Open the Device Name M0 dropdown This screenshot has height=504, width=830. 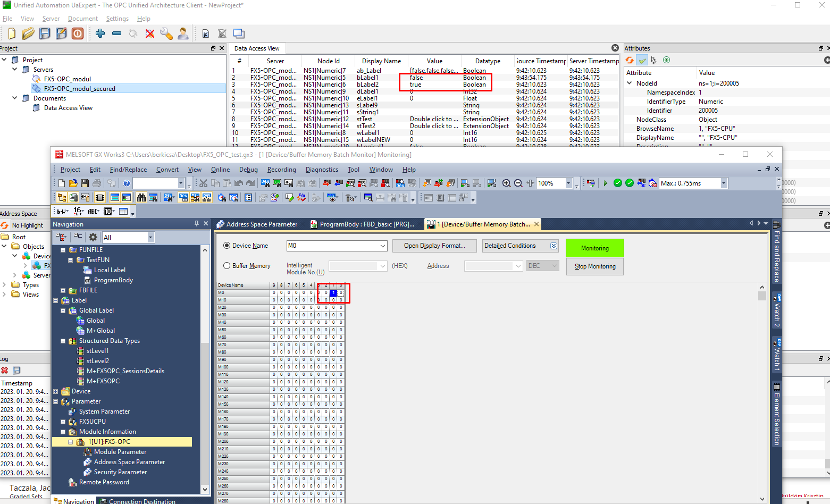click(x=383, y=246)
